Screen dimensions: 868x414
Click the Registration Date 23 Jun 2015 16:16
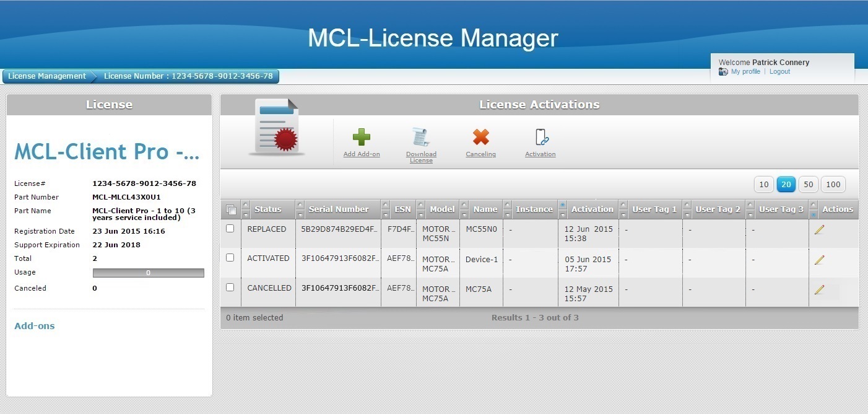coord(129,232)
